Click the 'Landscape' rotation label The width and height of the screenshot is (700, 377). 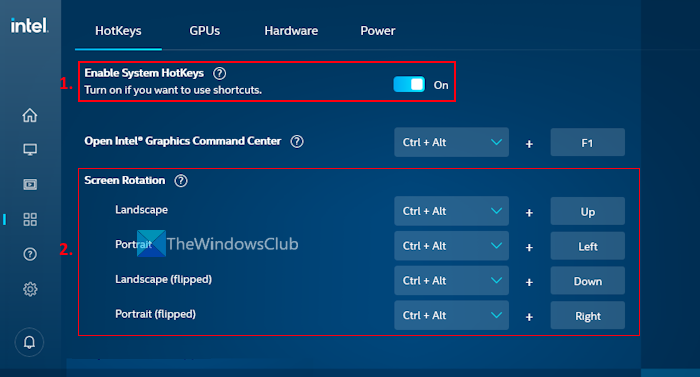pos(142,210)
